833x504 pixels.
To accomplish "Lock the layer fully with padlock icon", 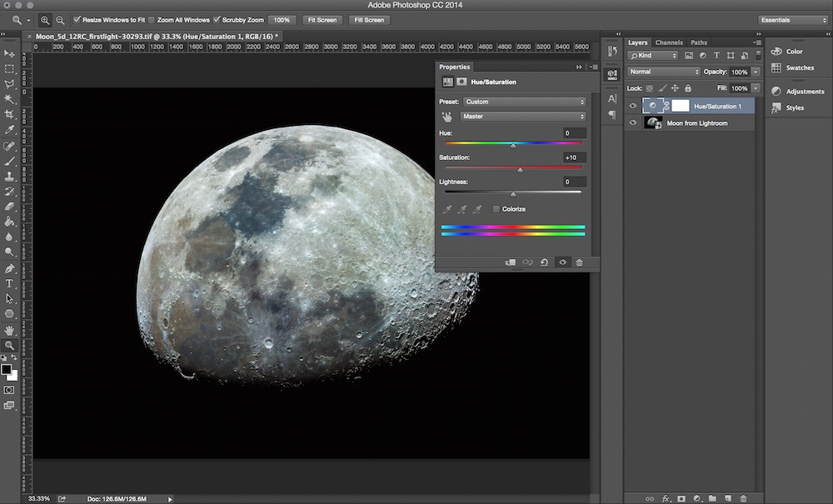I will [688, 88].
